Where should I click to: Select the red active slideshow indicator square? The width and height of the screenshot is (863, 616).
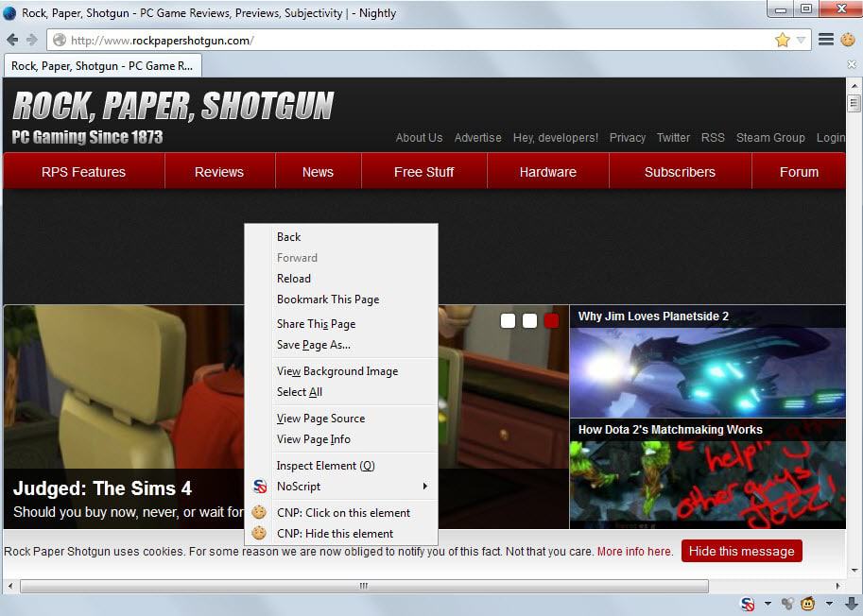[x=551, y=320]
